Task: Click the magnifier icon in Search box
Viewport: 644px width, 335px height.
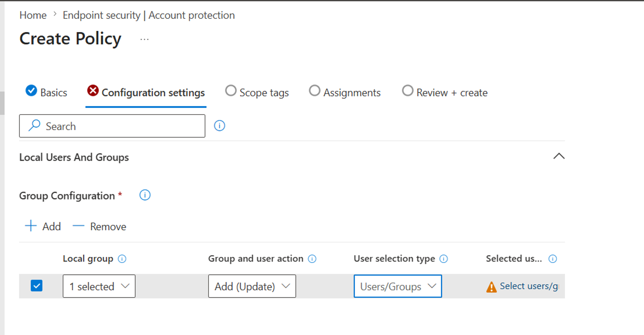Action: pos(34,125)
